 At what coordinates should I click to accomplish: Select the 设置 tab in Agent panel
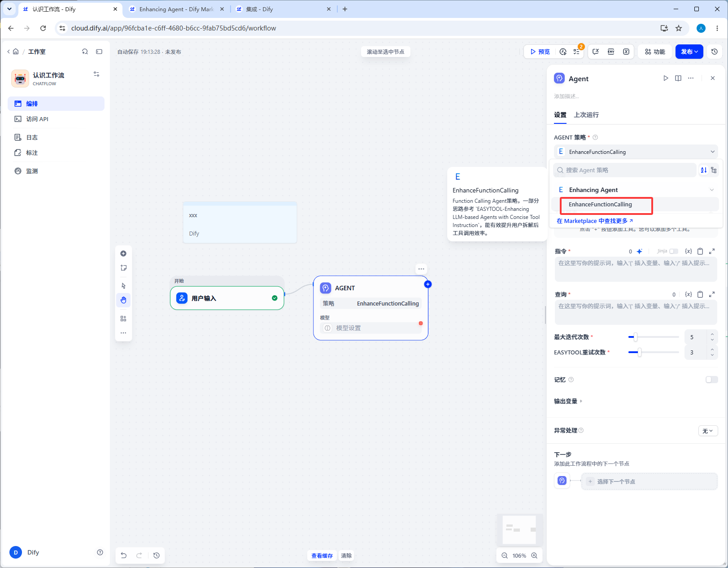coord(560,115)
